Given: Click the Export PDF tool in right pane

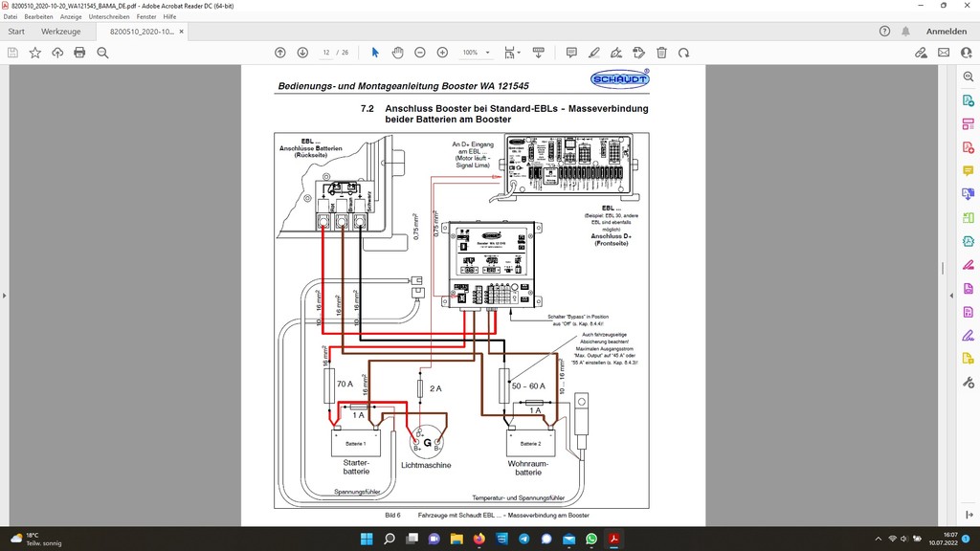Looking at the screenshot, I should click(x=969, y=100).
